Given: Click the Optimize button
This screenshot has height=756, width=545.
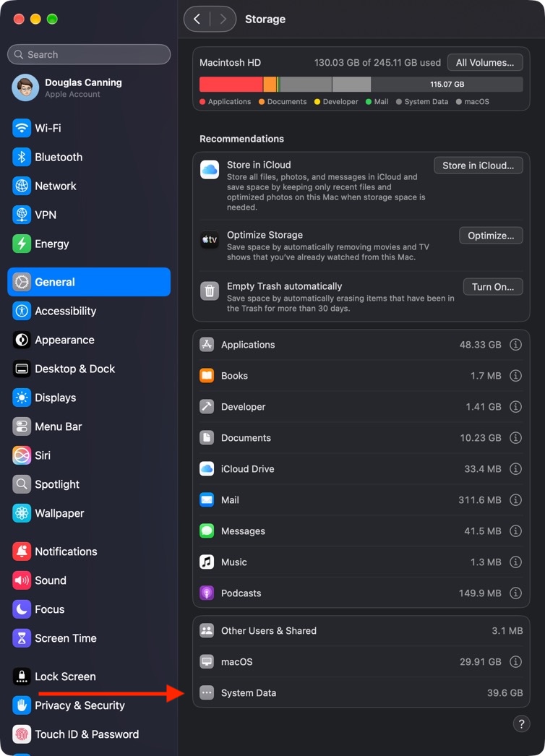Looking at the screenshot, I should pos(491,236).
